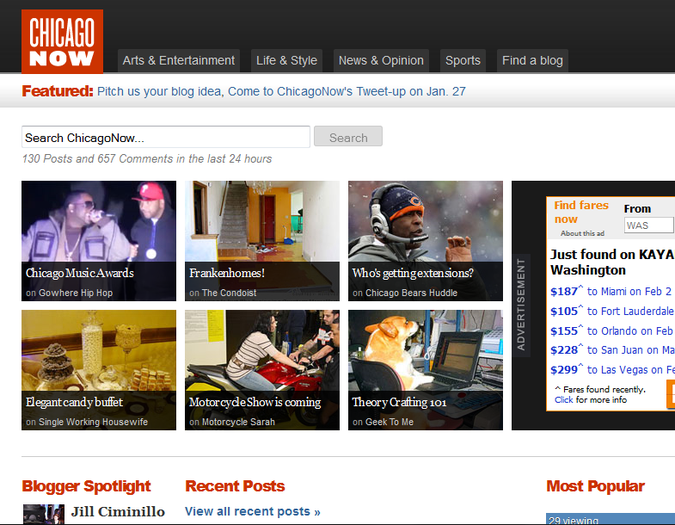Click the 'Click for more info' fares link
This screenshot has width=675, height=525.
tap(590, 400)
